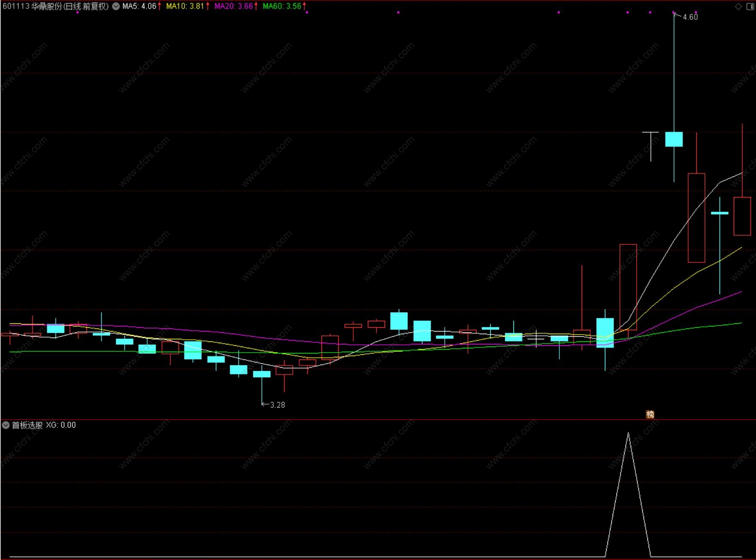The width and height of the screenshot is (756, 560).
Task: Click the yellow MA10: 3.81 label
Action: click(185, 6)
